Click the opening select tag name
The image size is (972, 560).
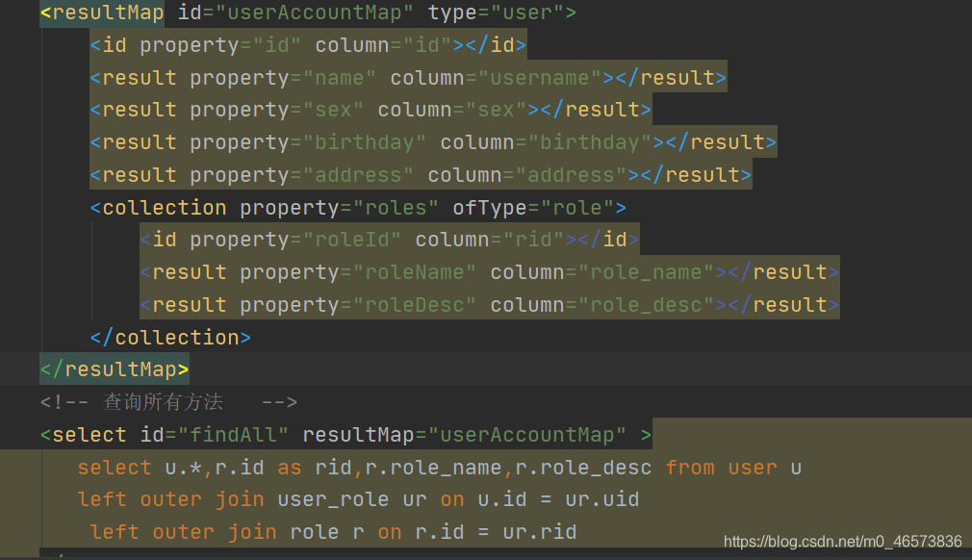(90, 435)
